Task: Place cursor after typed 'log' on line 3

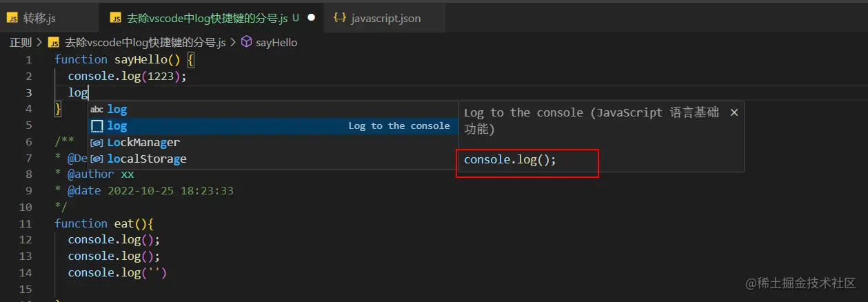Action: 90,92
